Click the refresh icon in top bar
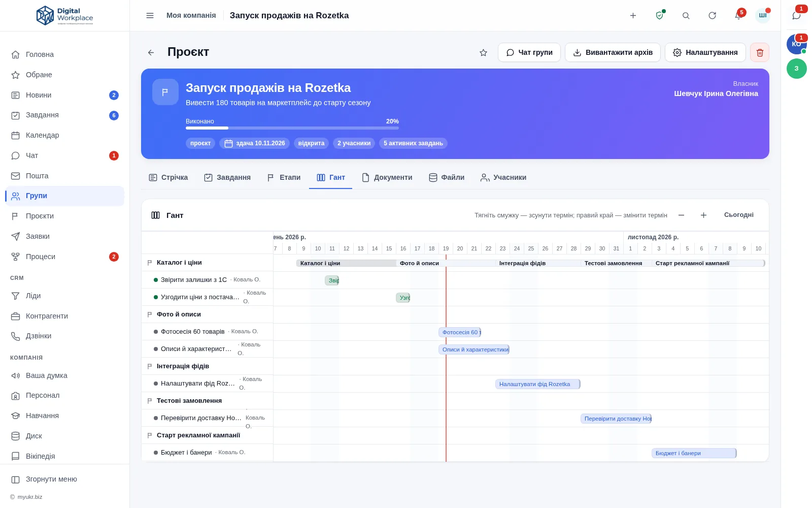 click(712, 16)
